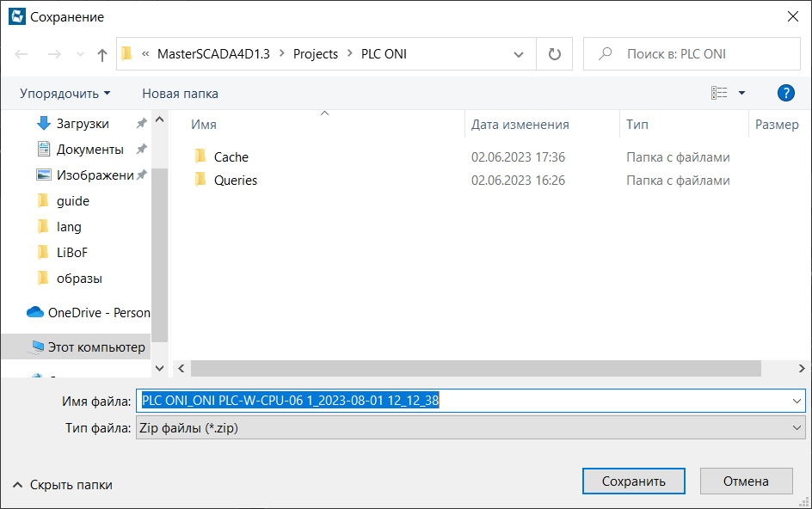Click the breadcrumb overflow chevrons «
The height and width of the screenshot is (509, 812).
(x=145, y=53)
